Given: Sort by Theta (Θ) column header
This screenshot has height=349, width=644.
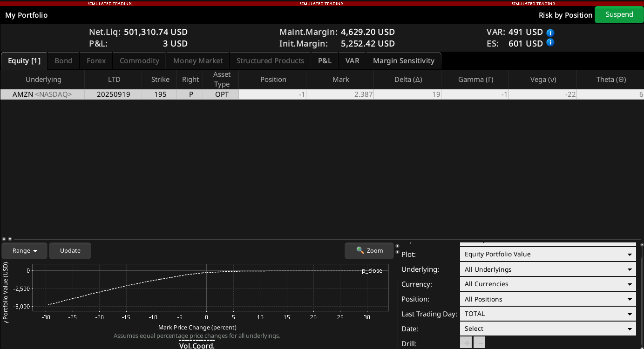Looking at the screenshot, I should pyautogui.click(x=610, y=80).
